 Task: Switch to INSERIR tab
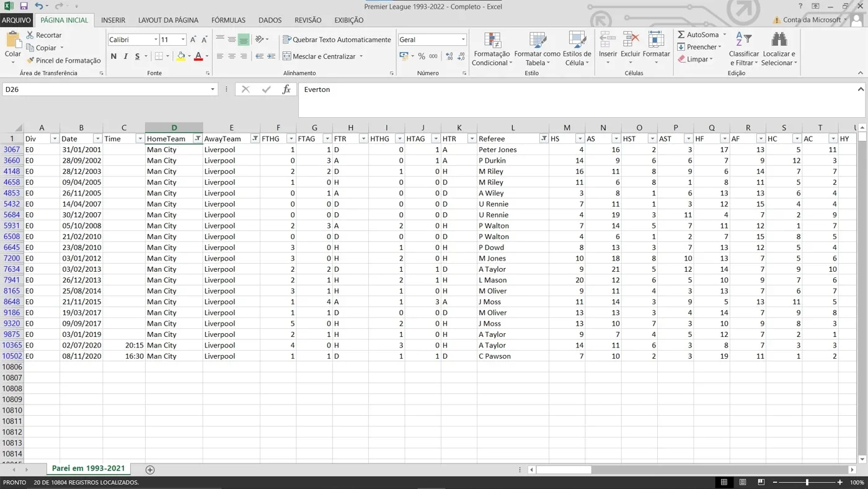pyautogui.click(x=113, y=20)
